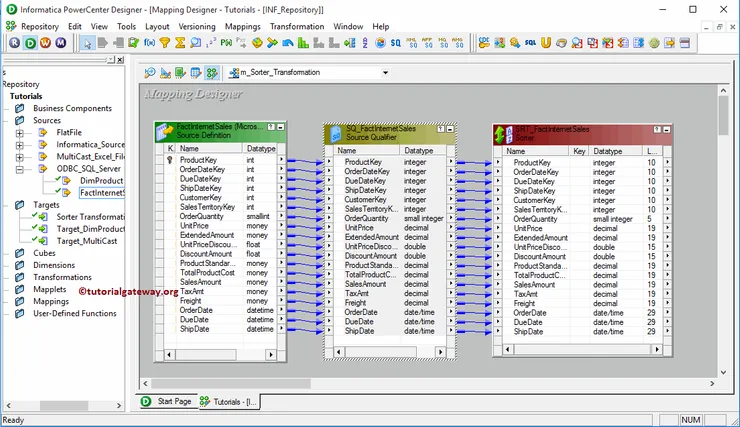Click the Cubes folder
740x427 pixels.
point(44,253)
